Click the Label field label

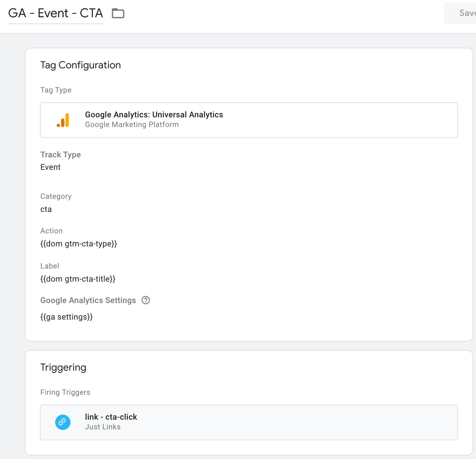click(50, 266)
